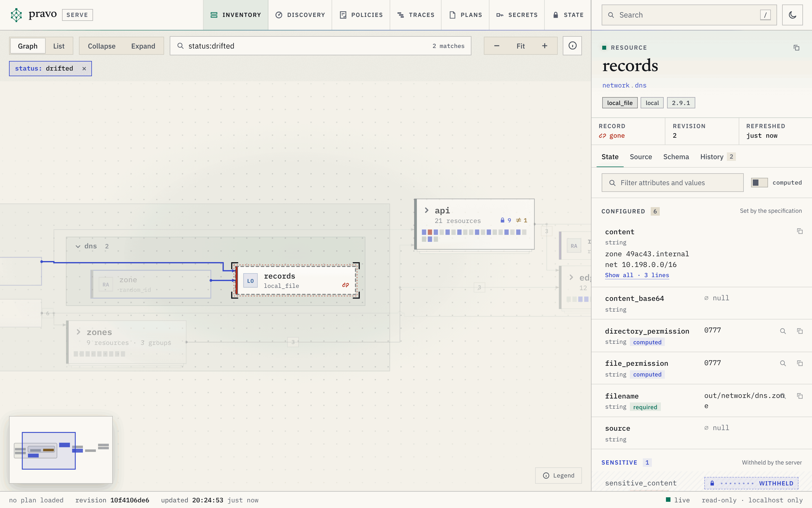The width and height of the screenshot is (812, 508).
Task: Copy the filename attribute value
Action: [800, 396]
